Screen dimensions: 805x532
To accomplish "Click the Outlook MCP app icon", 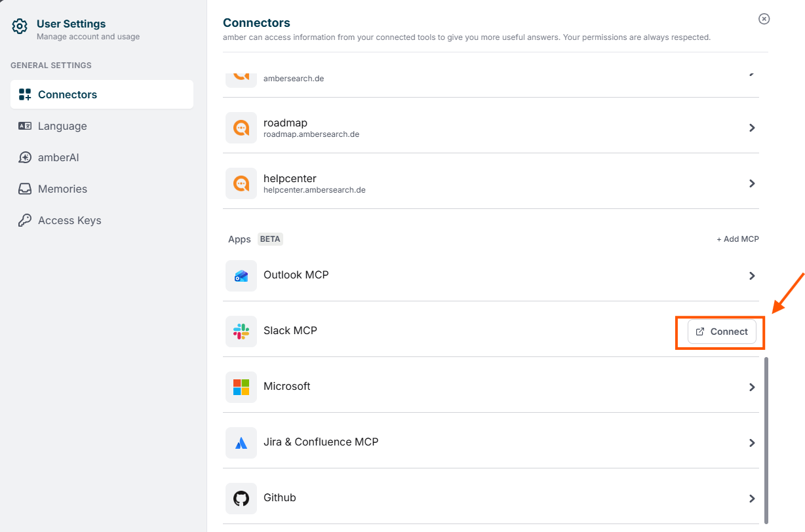I will (x=241, y=276).
